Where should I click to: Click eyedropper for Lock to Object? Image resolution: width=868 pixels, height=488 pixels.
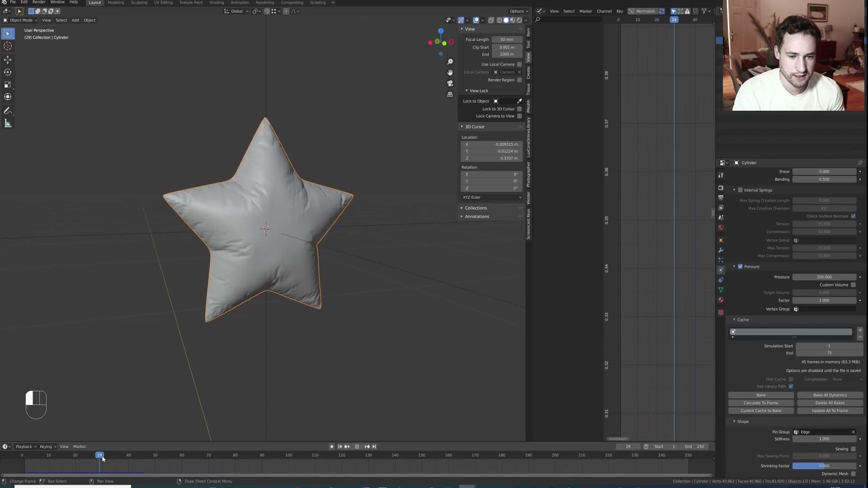coord(519,101)
